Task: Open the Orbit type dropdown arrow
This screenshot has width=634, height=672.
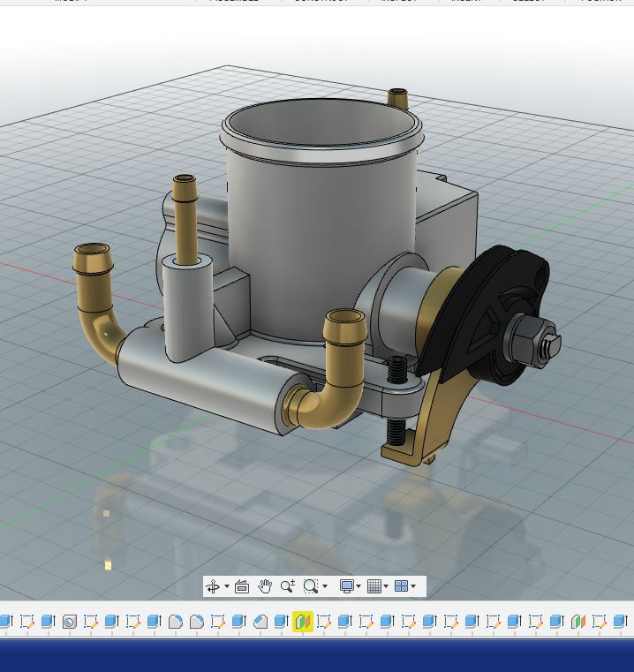Action: pyautogui.click(x=227, y=585)
